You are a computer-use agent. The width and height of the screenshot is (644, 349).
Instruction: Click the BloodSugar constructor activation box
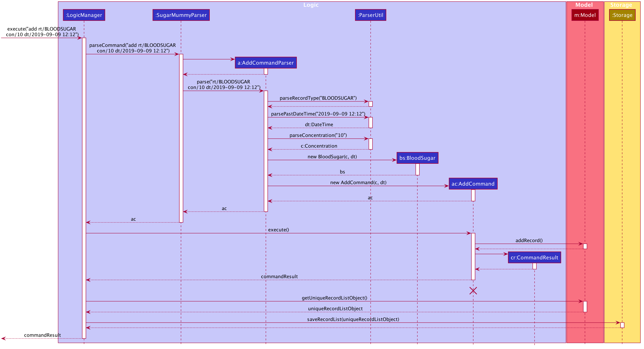[417, 169]
